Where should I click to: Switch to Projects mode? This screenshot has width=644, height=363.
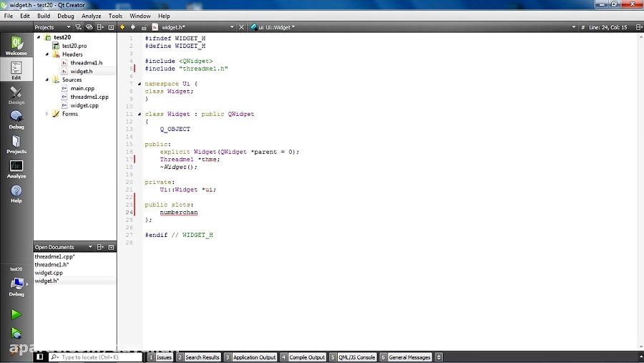[x=16, y=144]
